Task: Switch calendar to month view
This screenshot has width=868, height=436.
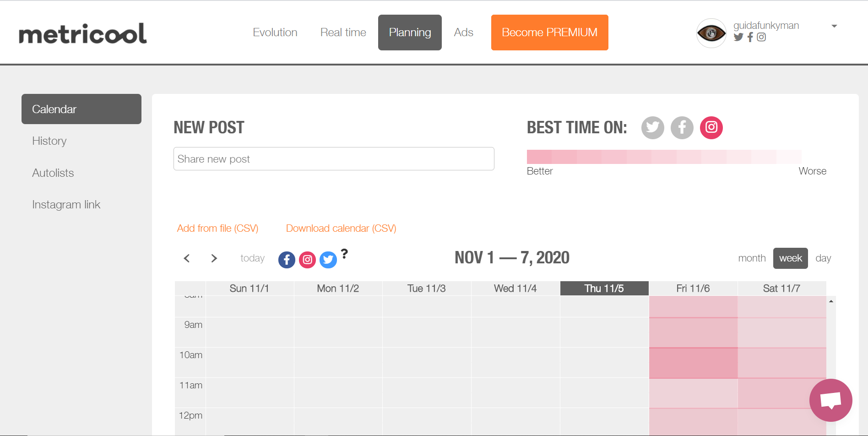Action: 752,258
